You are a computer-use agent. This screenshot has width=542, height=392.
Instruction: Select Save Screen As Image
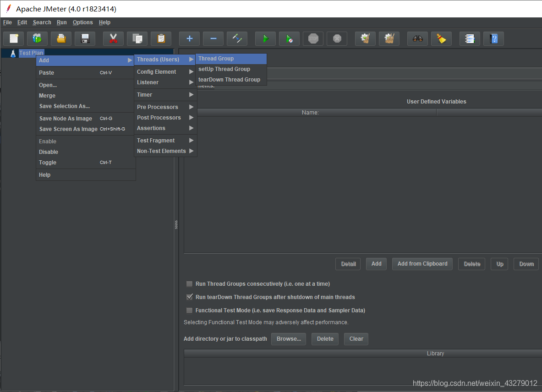point(85,129)
